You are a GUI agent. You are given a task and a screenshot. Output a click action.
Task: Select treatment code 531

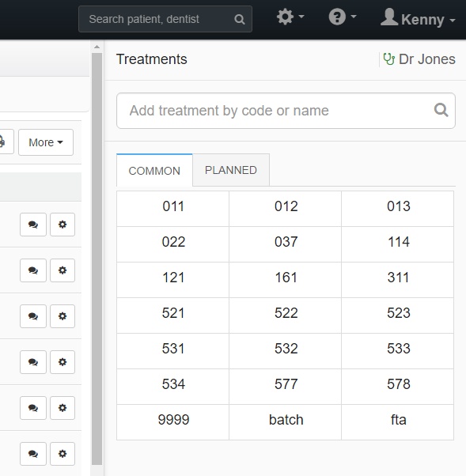(172, 351)
